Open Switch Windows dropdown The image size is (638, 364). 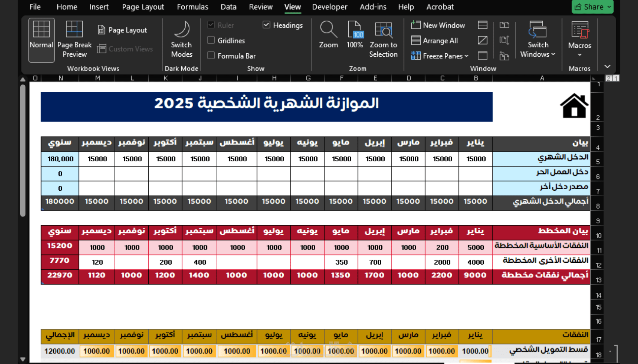point(538,40)
